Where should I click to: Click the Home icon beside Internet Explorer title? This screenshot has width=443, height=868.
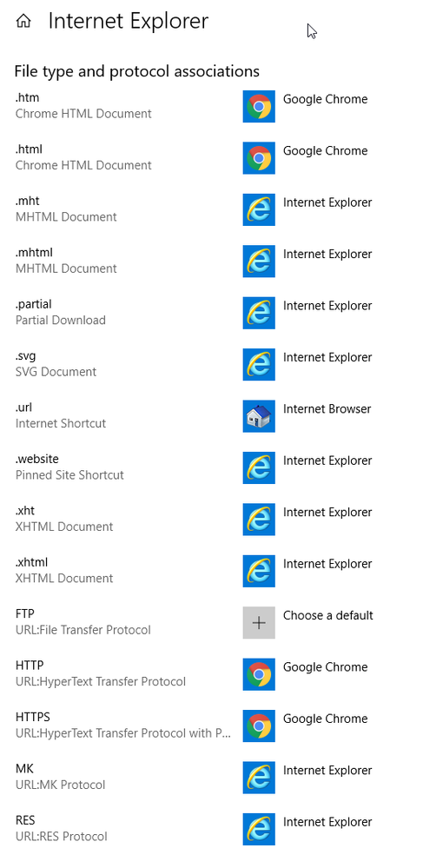tap(23, 22)
